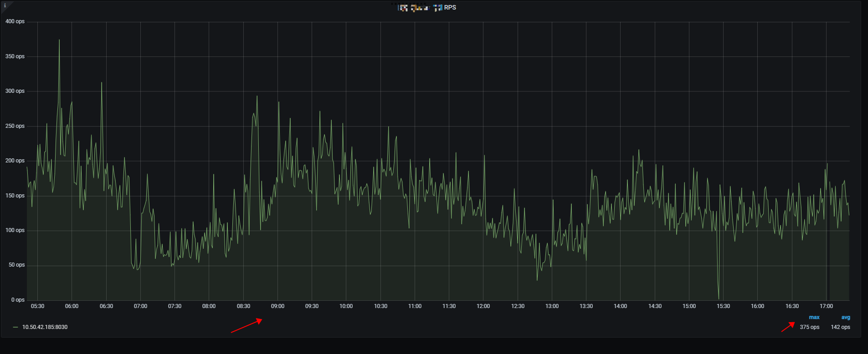Click the 15:30 time axis label
This screenshot has width=868, height=354.
[x=723, y=306]
